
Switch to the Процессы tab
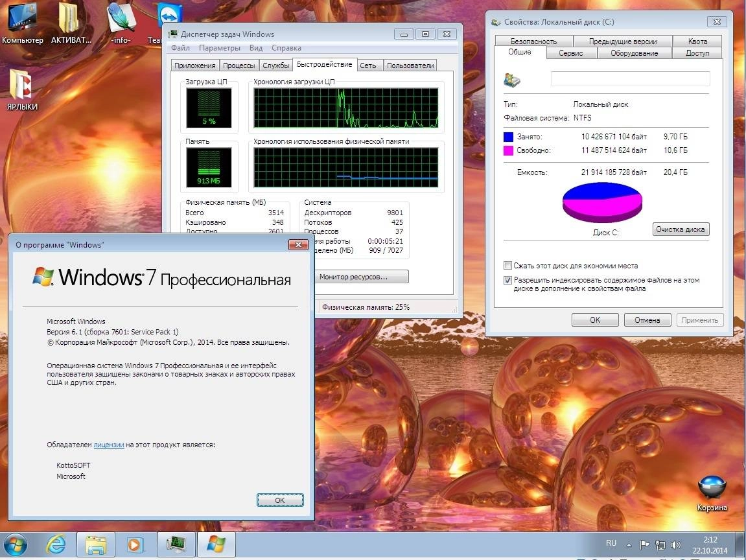pyautogui.click(x=239, y=65)
